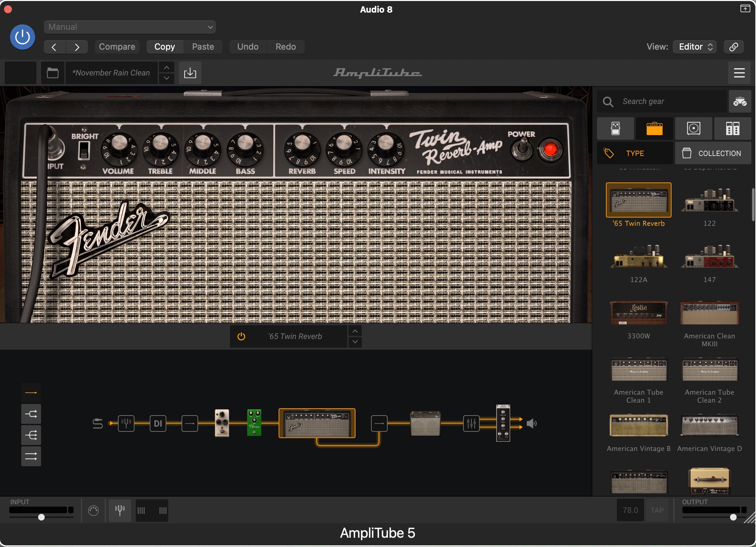Click the link chain icon
Viewport: 756px width, 547px height.
point(734,47)
